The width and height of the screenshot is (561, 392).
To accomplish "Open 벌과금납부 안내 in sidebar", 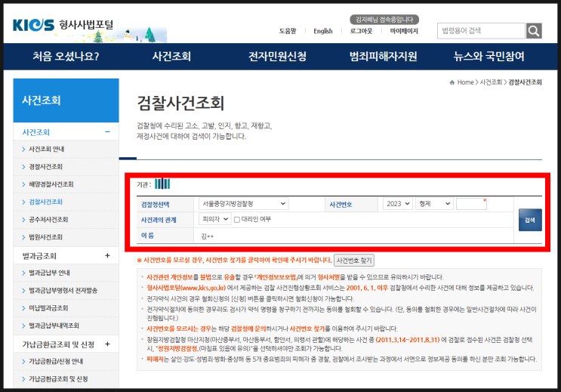I will coord(49,273).
